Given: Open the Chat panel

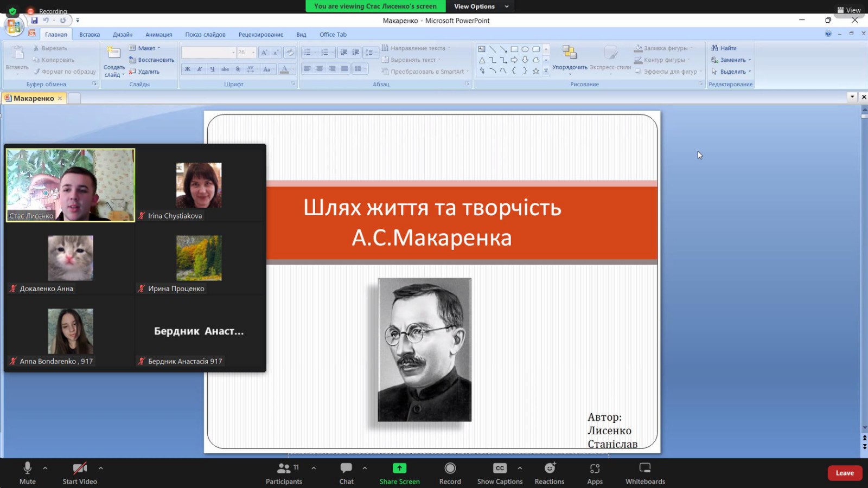Looking at the screenshot, I should click(346, 473).
